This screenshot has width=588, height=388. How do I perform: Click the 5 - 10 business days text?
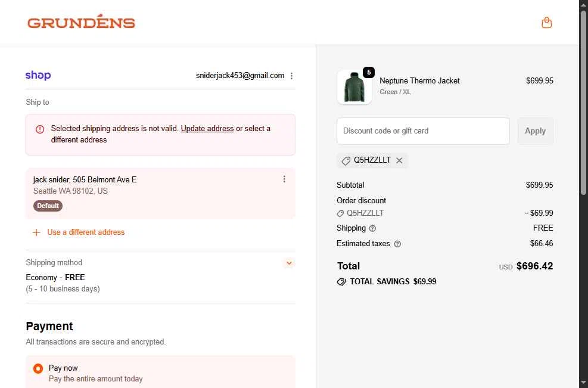coord(63,289)
